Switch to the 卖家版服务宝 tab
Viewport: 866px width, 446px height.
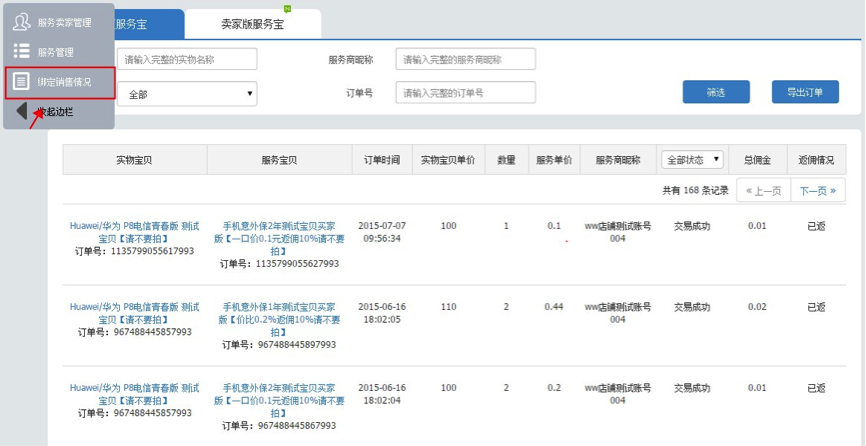pyautogui.click(x=252, y=24)
